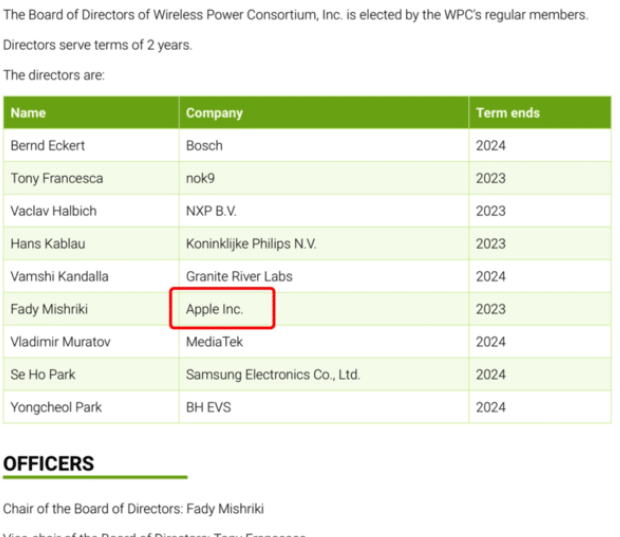Click the OFFICERS section heading
Image resolution: width=620 pixels, height=537 pixels.
tap(49, 463)
